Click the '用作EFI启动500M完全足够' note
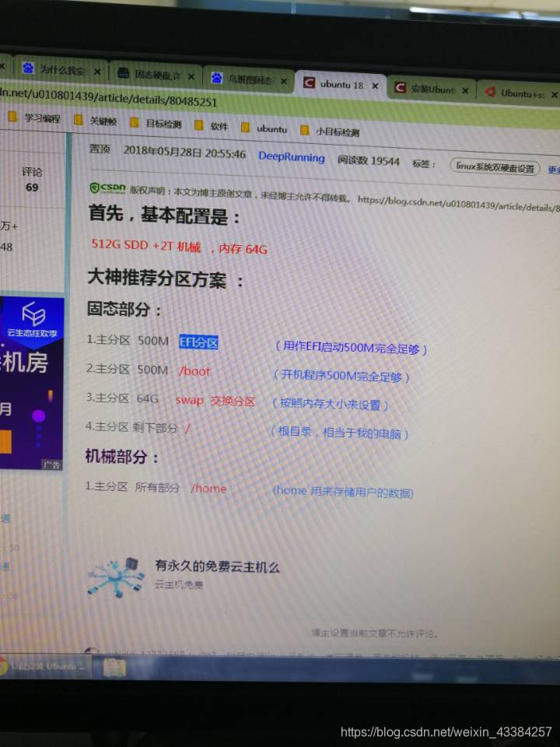Screen dimensions: 560x747 352,348
